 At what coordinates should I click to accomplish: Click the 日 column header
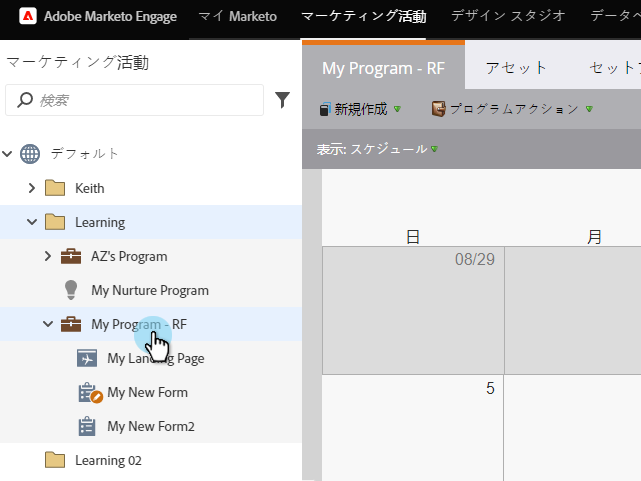pos(413,237)
